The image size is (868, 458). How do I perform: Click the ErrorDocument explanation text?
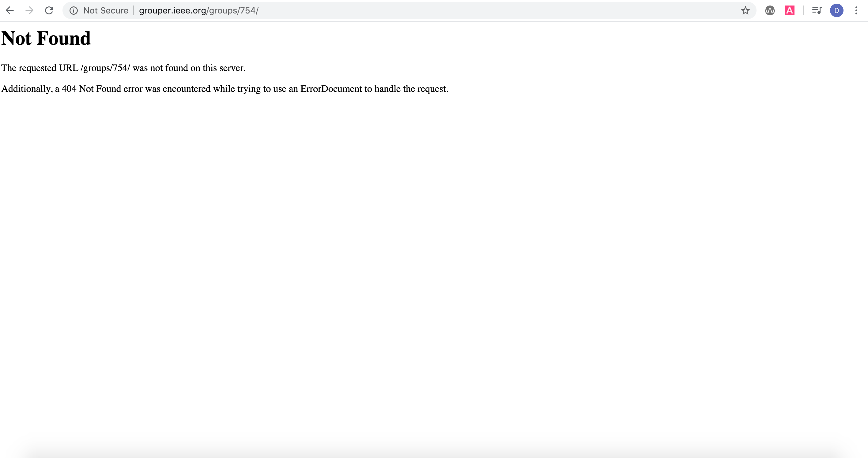point(225,88)
